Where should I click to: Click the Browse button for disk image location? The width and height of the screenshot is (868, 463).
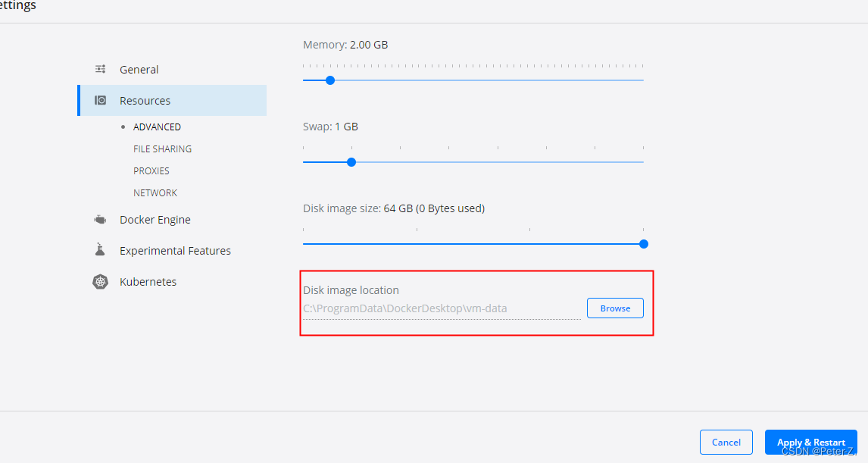click(x=615, y=308)
